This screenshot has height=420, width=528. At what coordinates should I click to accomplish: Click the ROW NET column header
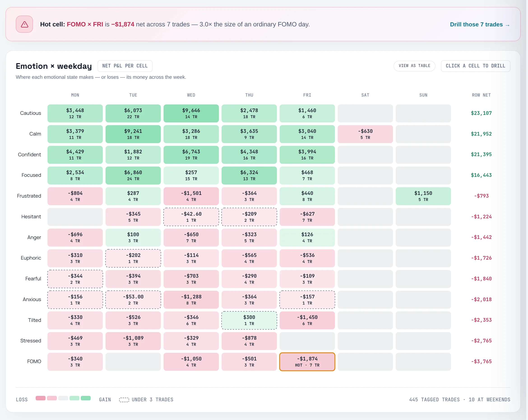click(481, 95)
